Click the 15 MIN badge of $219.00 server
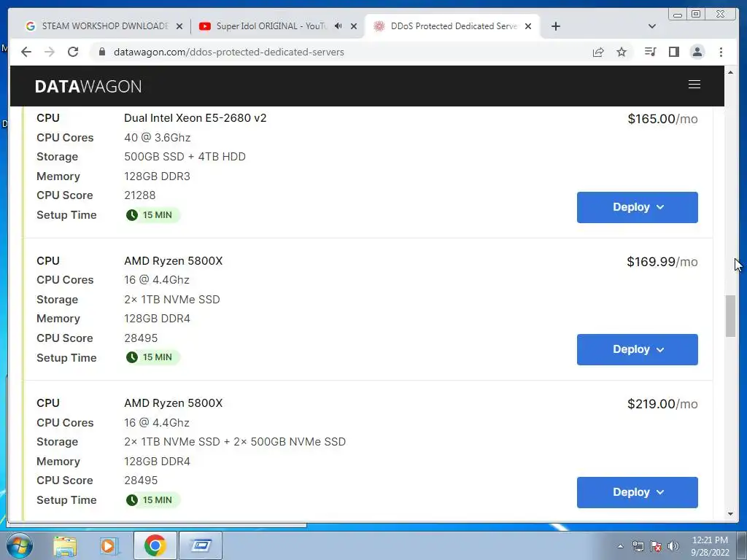Image resolution: width=747 pixels, height=560 pixels. pyautogui.click(x=152, y=500)
